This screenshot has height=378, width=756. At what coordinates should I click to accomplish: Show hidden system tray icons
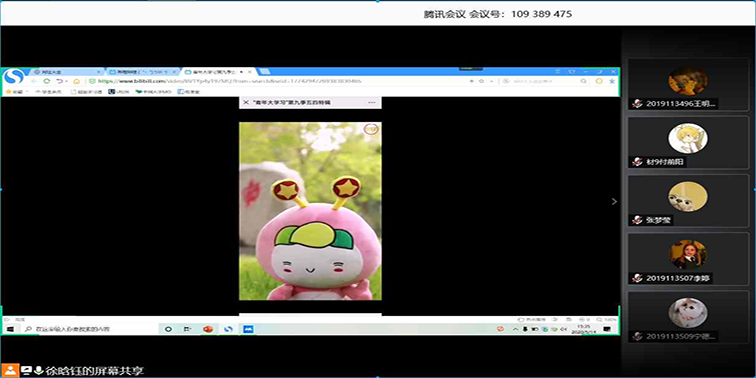[515, 329]
